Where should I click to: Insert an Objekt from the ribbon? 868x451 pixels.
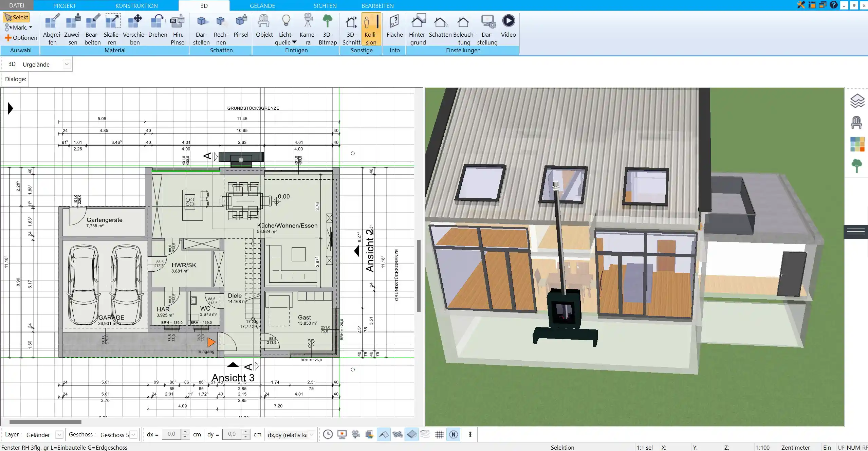pos(264,26)
